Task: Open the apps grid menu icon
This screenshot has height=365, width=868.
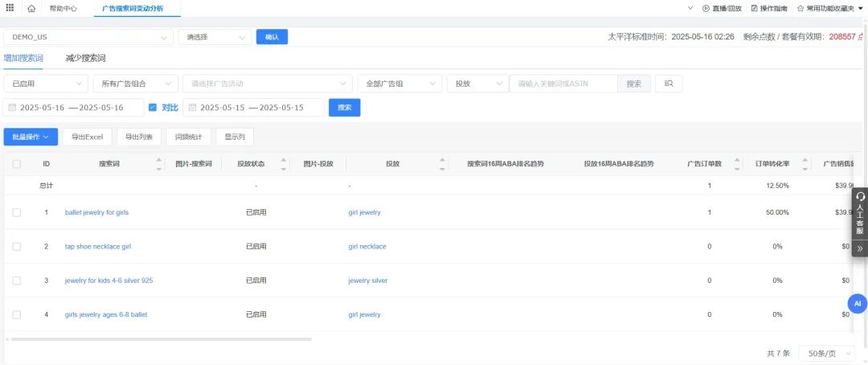Action: tap(10, 8)
